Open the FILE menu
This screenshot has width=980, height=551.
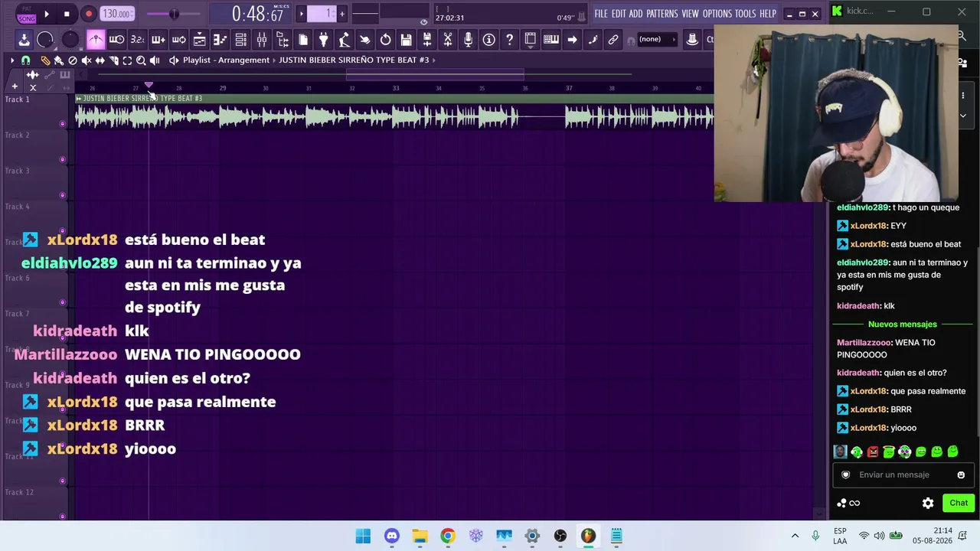[601, 14]
